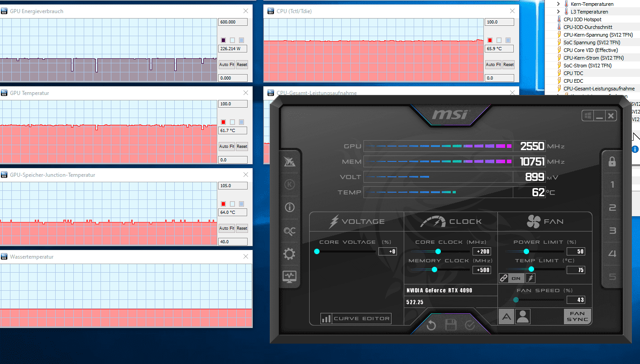
Task: Select Afterburner profile slot 2
Action: coord(612,208)
